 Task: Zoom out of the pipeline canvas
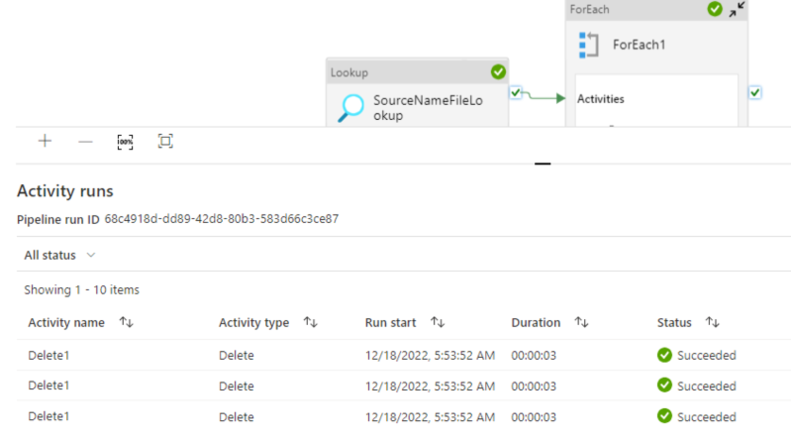(85, 142)
